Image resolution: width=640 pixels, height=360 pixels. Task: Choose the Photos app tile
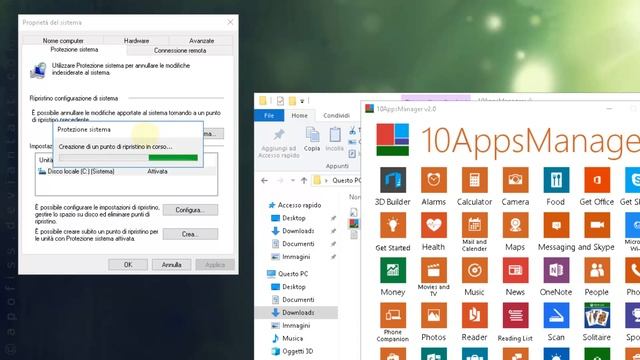pos(433,316)
